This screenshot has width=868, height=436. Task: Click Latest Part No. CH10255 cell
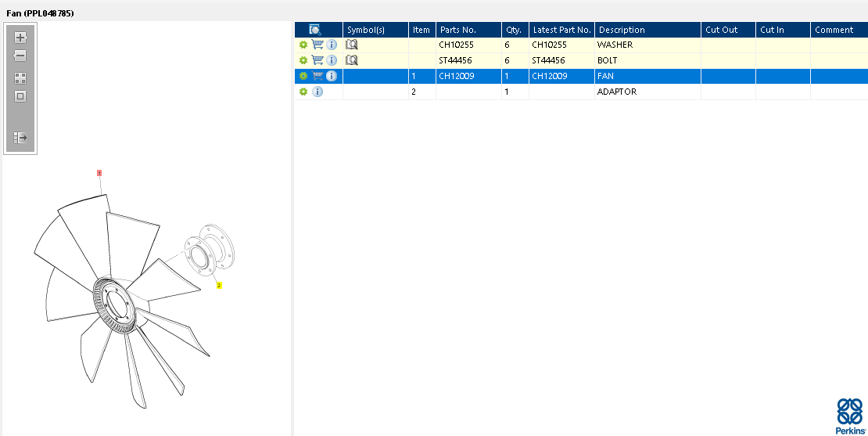tap(549, 45)
